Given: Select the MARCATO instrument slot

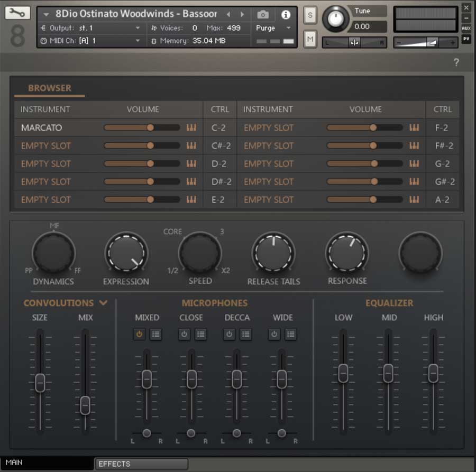Looking at the screenshot, I should point(41,128).
